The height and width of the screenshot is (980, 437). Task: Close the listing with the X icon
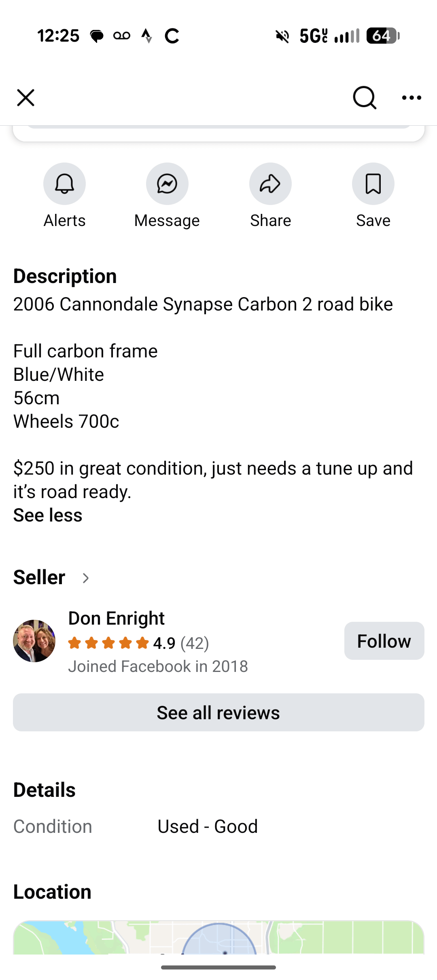click(x=25, y=98)
